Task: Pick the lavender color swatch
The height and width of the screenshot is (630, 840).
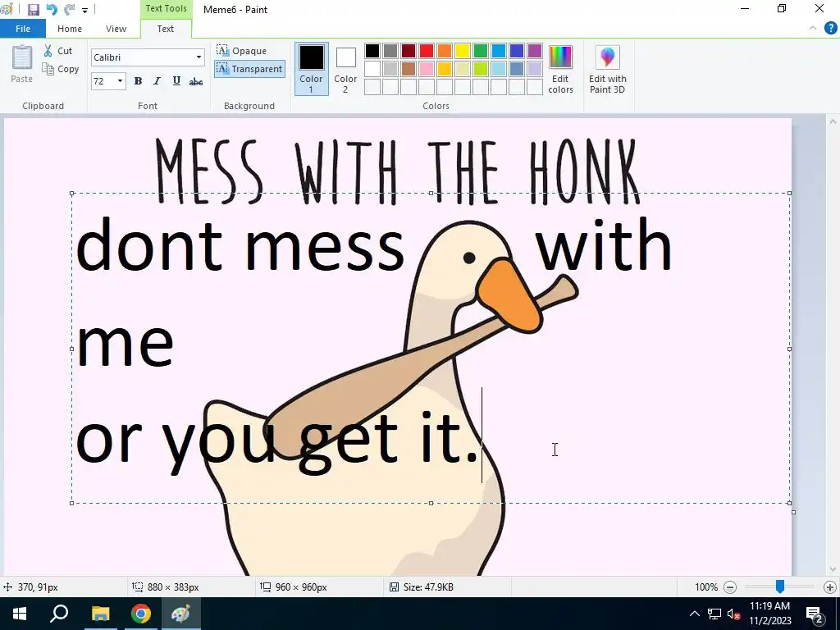Action: point(535,69)
